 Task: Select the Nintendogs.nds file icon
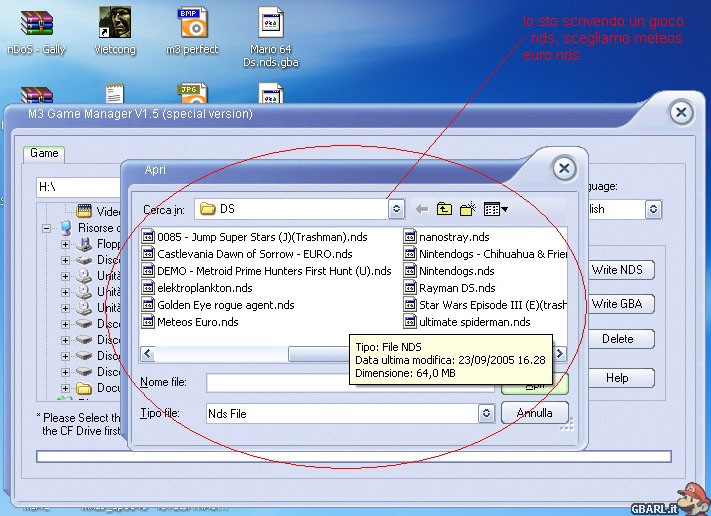410,271
